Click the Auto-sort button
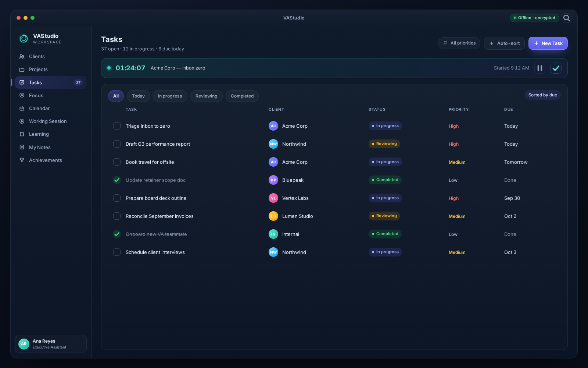The height and width of the screenshot is (368, 588). pos(504,43)
